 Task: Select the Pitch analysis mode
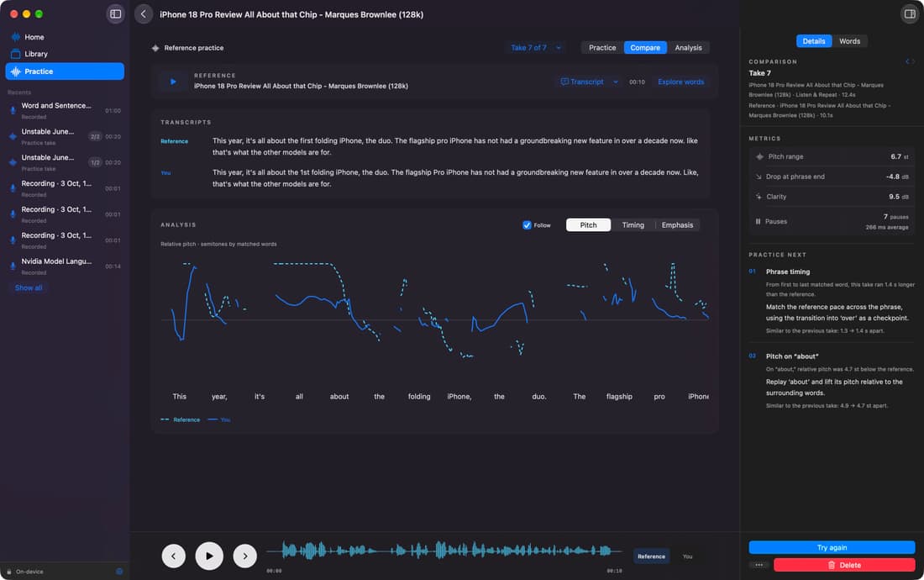click(x=588, y=225)
